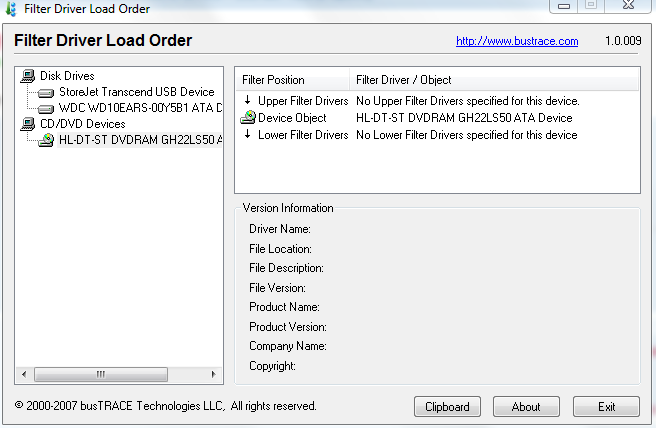Image resolution: width=656 pixels, height=428 pixels.
Task: Click the CD/DVD Devices computer icon
Action: tap(28, 124)
